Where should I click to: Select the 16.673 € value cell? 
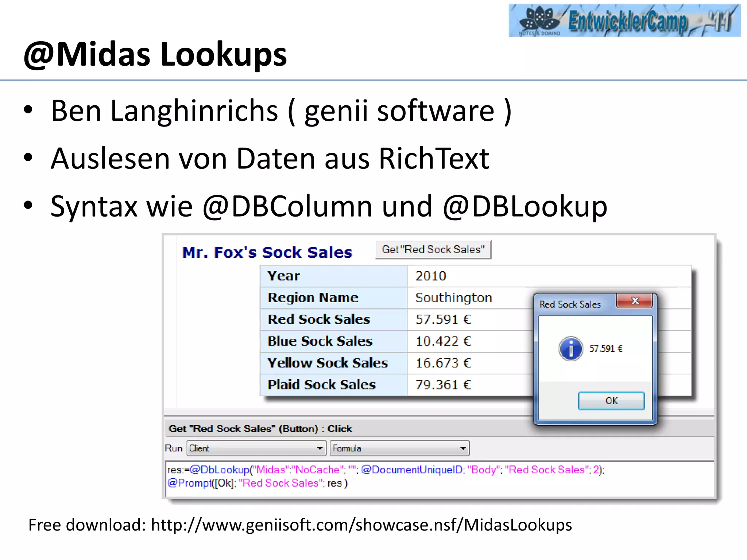tap(470, 363)
